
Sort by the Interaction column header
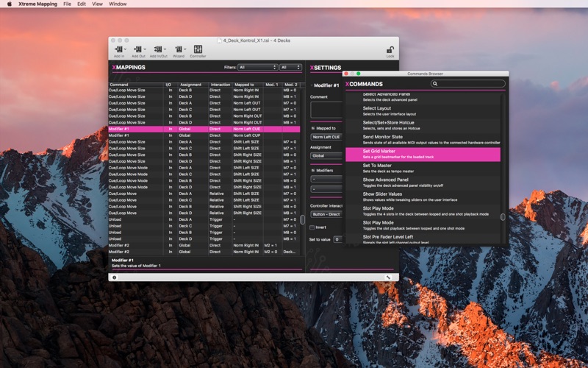tap(220, 85)
